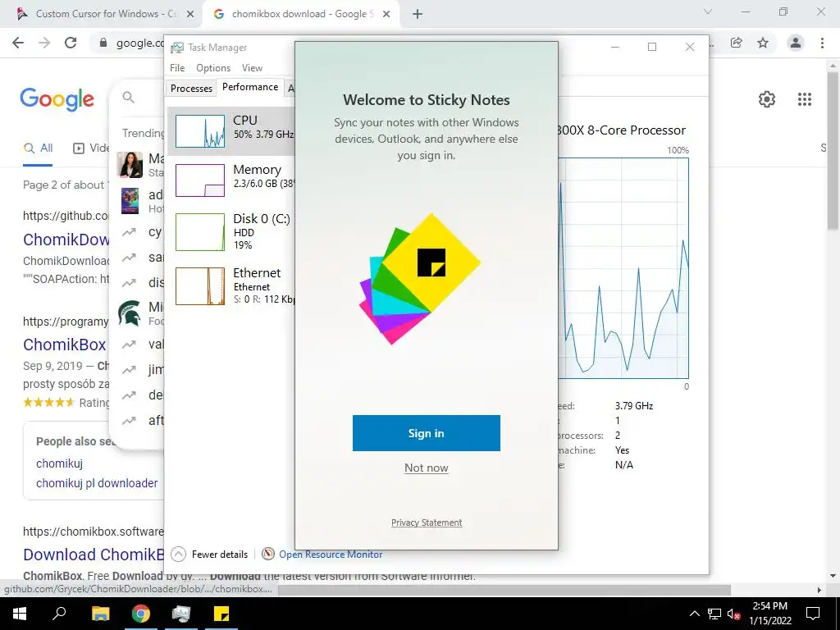Click the Resource Monitor gauge icon

(x=268, y=554)
